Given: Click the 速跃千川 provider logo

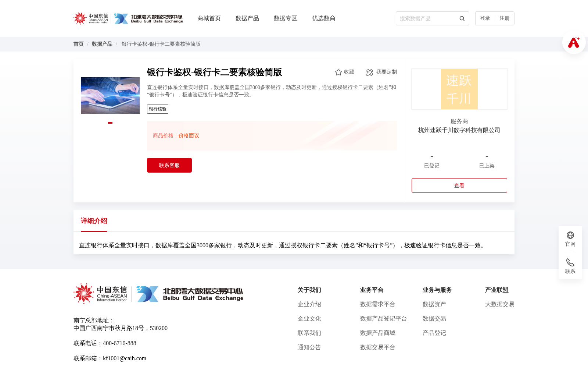Looking at the screenshot, I should [459, 89].
